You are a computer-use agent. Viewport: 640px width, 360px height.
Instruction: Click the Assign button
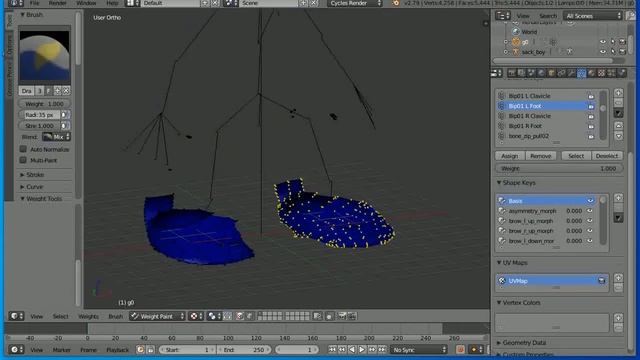tap(509, 156)
